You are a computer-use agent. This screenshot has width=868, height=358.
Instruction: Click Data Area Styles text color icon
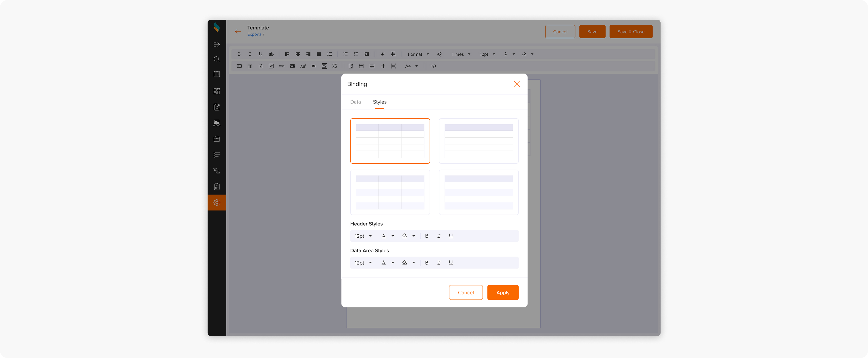pos(383,263)
